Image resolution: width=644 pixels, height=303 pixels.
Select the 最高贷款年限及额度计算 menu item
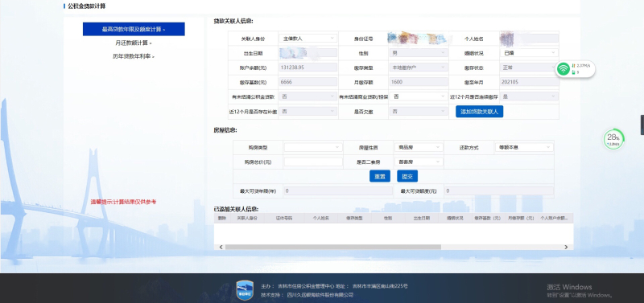click(134, 29)
